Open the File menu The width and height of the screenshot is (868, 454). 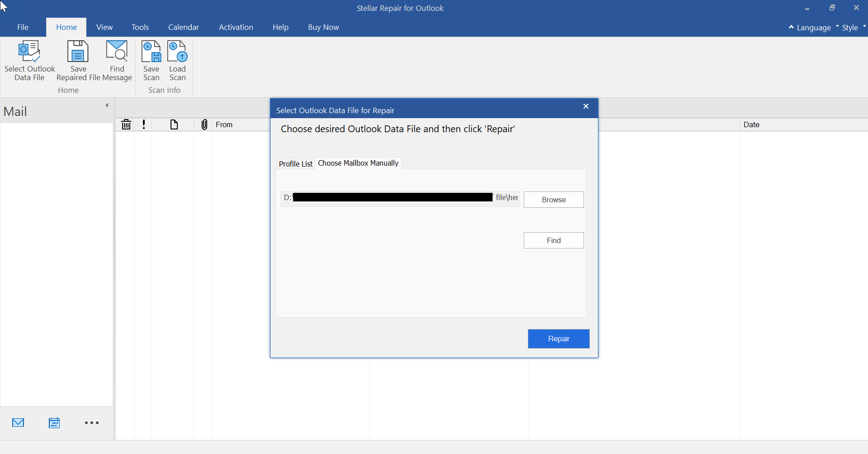(x=23, y=27)
